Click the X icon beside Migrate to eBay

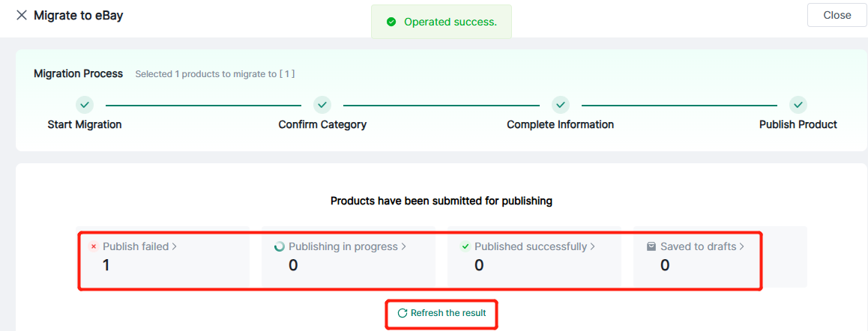coord(21,15)
